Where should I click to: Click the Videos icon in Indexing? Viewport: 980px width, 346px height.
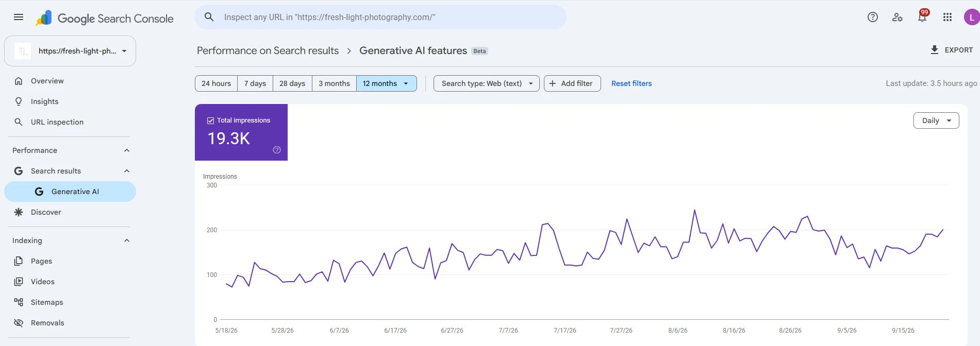(x=19, y=282)
